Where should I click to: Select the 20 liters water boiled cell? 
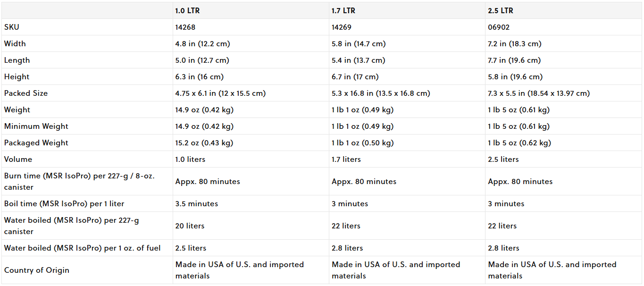point(190,226)
